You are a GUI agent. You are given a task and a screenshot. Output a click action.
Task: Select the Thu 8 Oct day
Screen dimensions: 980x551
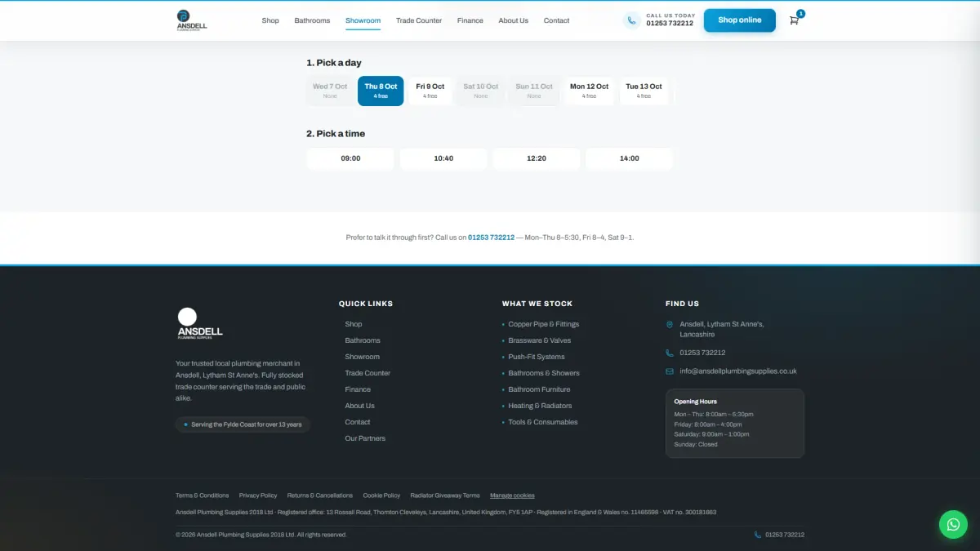coord(381,91)
